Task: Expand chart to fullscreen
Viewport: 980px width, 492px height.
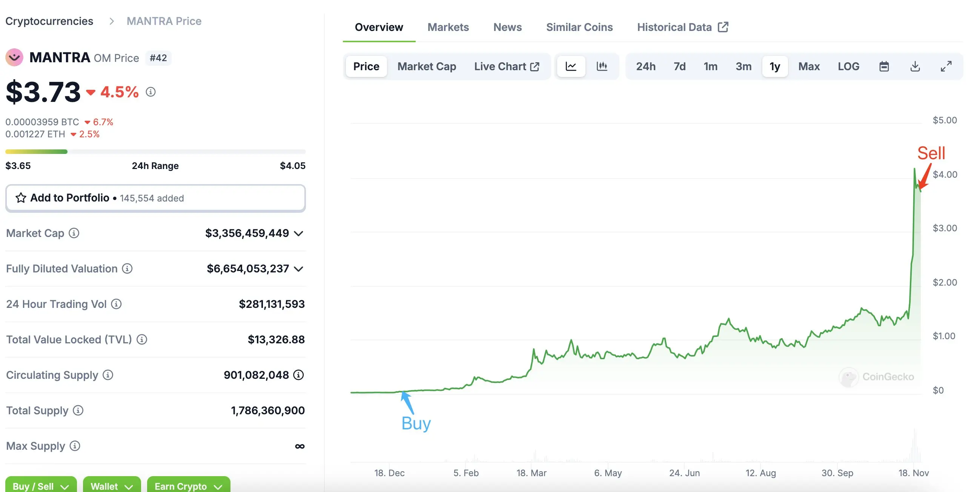Action: pos(946,66)
